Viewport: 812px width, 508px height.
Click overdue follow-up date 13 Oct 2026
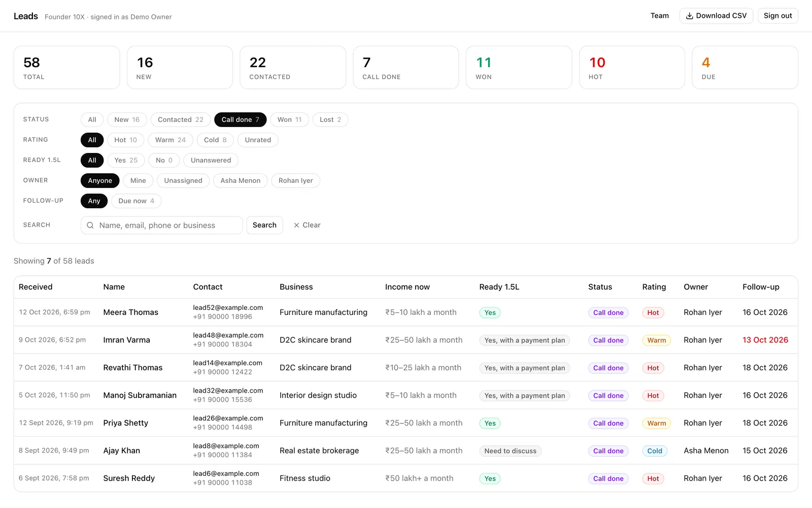pyautogui.click(x=765, y=340)
